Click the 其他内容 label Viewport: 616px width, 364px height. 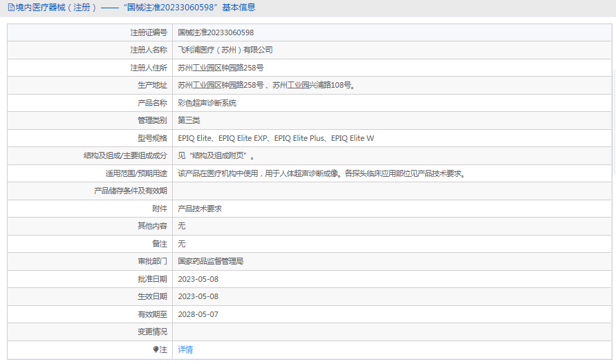(x=152, y=226)
